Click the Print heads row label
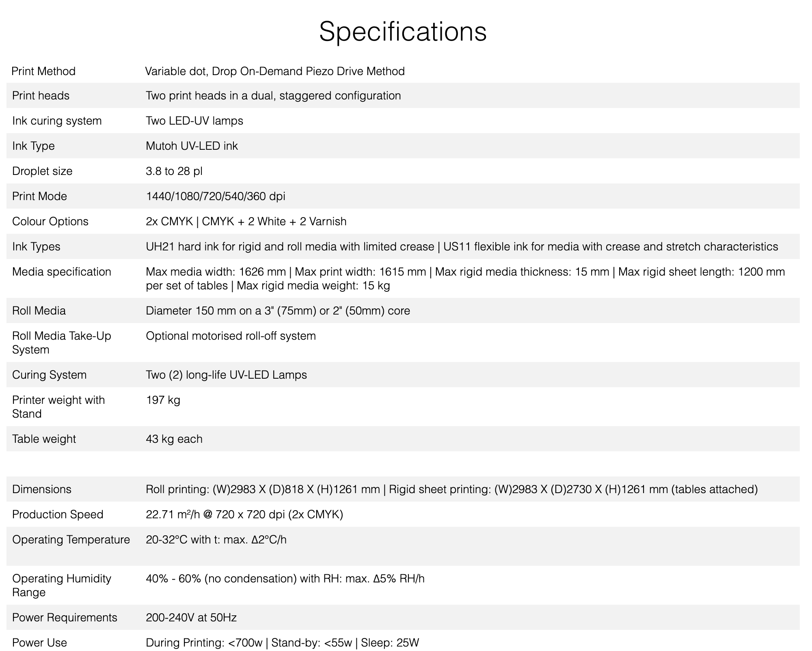The height and width of the screenshot is (651, 812). [x=41, y=96]
